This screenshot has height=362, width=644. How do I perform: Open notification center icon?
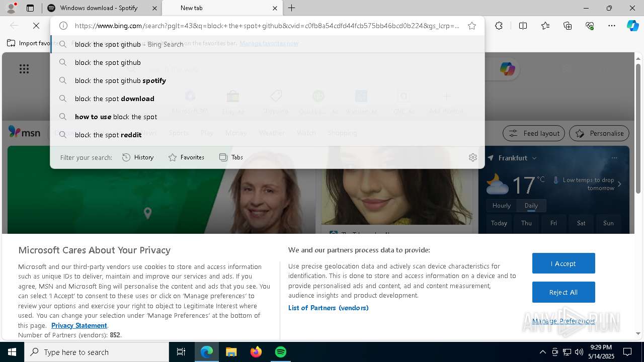point(627,352)
